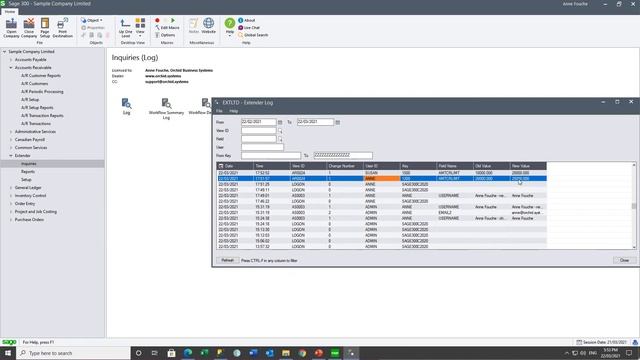Select A/R Customer Reports in the tree

point(41,76)
